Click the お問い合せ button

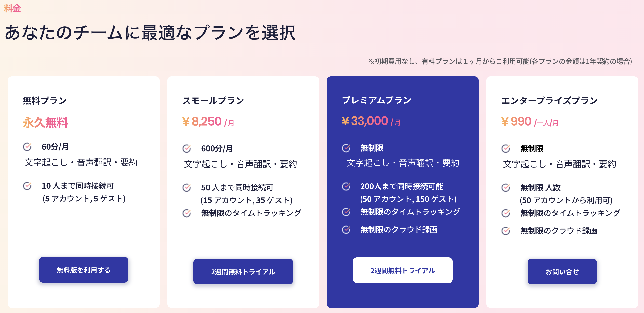562,271
